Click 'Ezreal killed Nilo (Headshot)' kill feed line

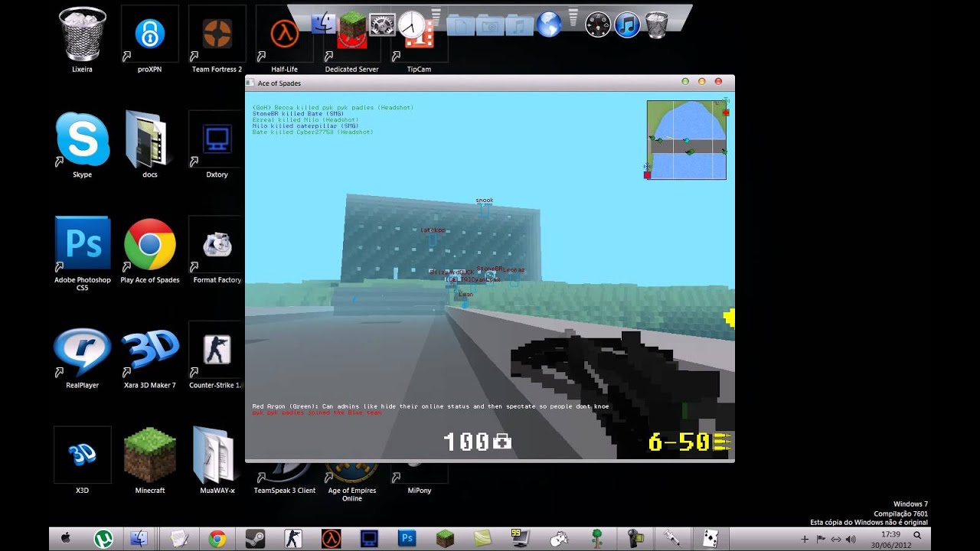click(305, 119)
